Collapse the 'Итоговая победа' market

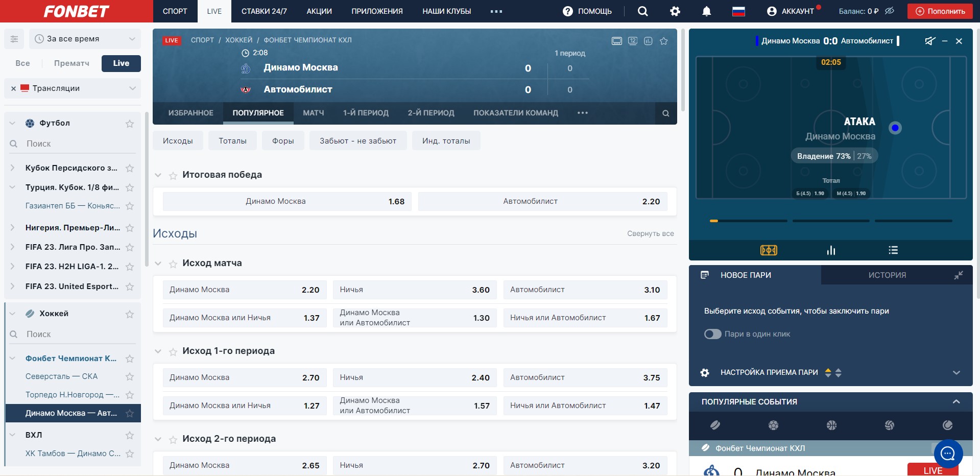pos(158,175)
